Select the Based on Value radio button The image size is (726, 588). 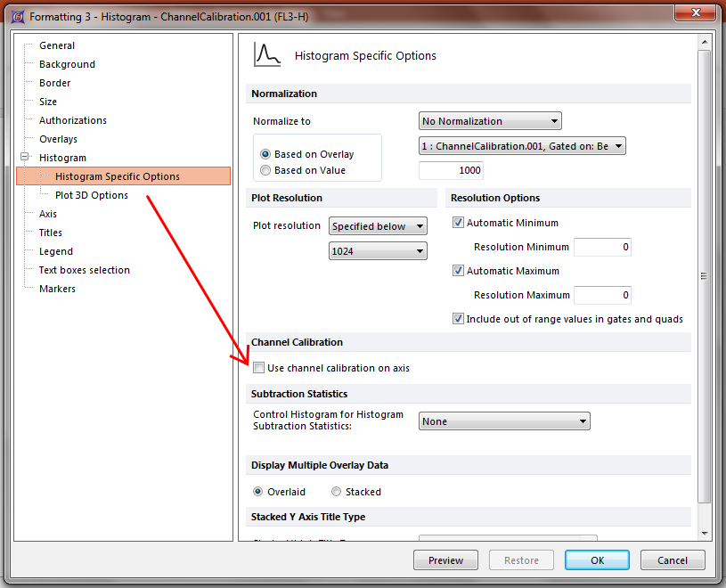point(265,170)
